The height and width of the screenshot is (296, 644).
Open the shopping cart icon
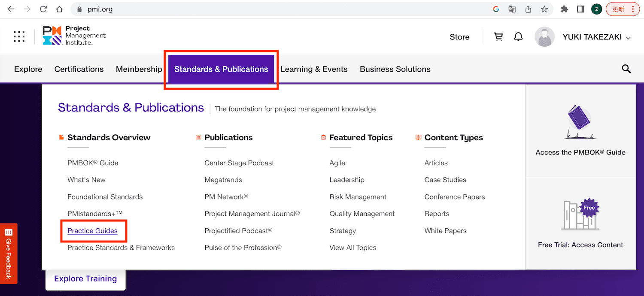498,37
